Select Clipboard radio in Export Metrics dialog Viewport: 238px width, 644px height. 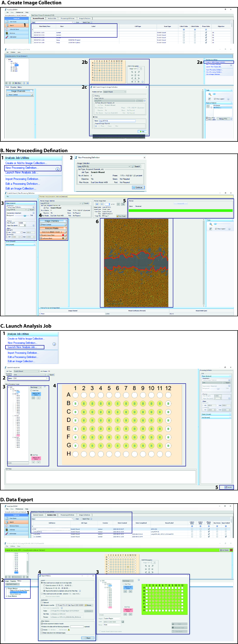pos(42,603)
